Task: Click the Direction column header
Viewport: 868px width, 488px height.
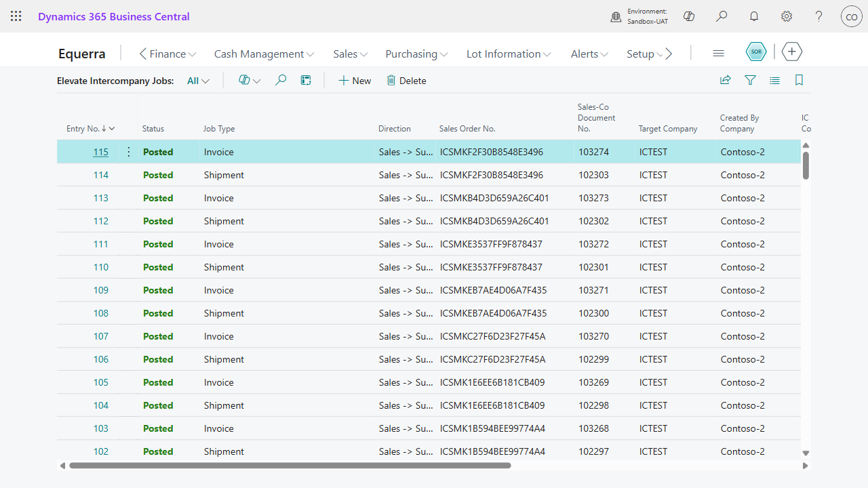Action: point(395,129)
